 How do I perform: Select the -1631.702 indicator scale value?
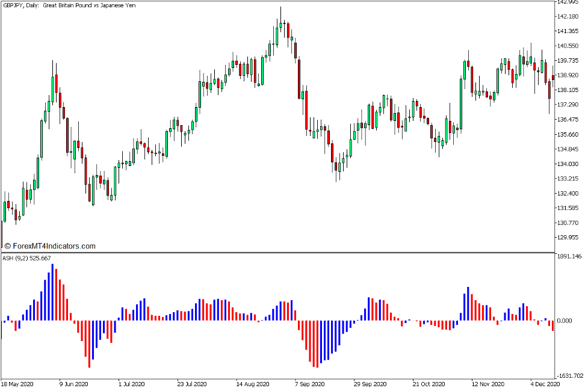click(570, 375)
